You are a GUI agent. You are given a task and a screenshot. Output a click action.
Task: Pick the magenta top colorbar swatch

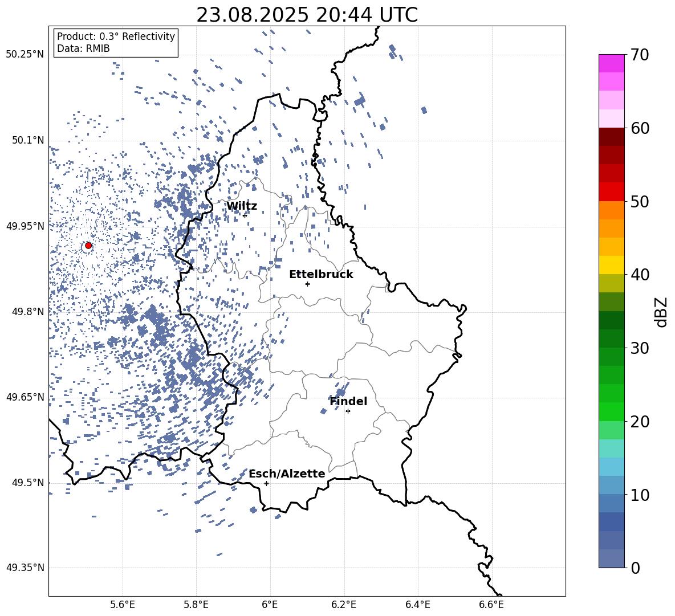(x=611, y=63)
